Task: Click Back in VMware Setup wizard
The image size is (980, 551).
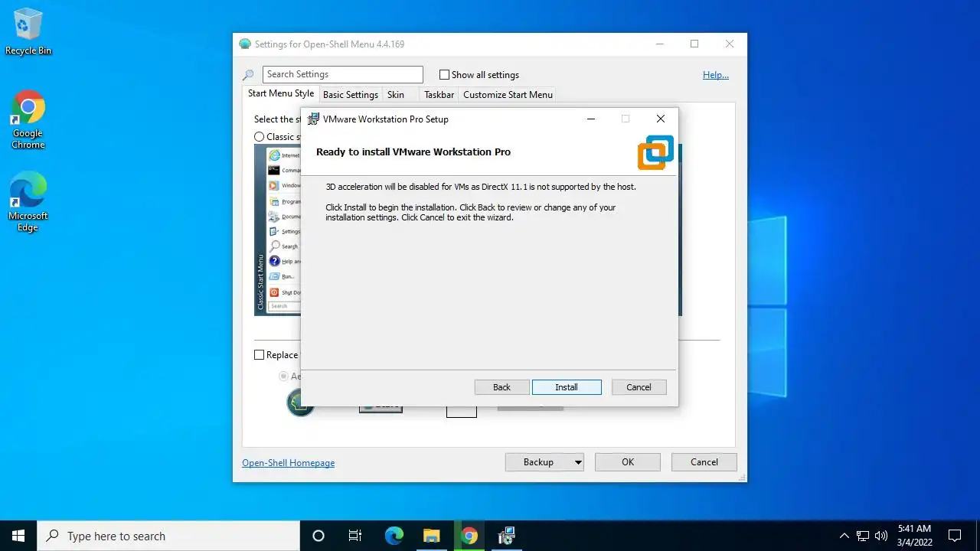Action: [501, 387]
